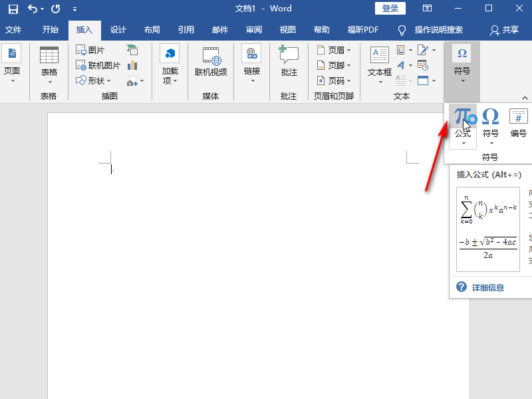This screenshot has height=399, width=532.
Task: Click the Undo arrow icon
Action: (x=33, y=9)
